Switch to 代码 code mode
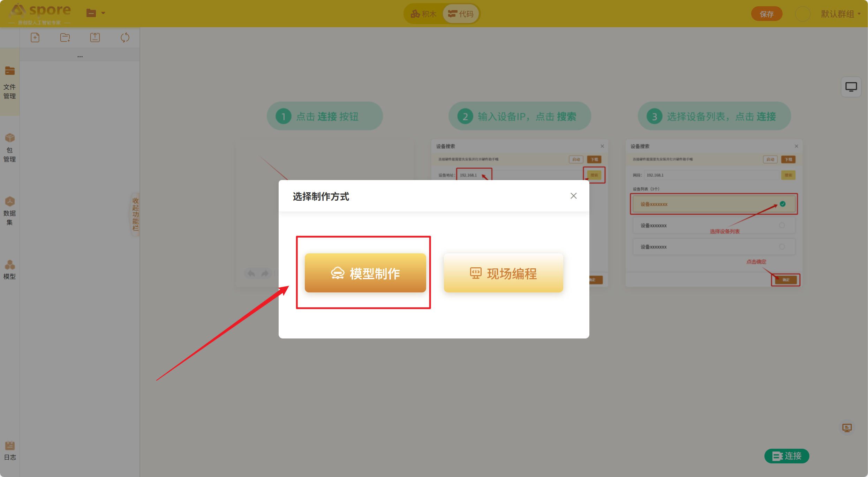This screenshot has height=477, width=868. click(461, 14)
